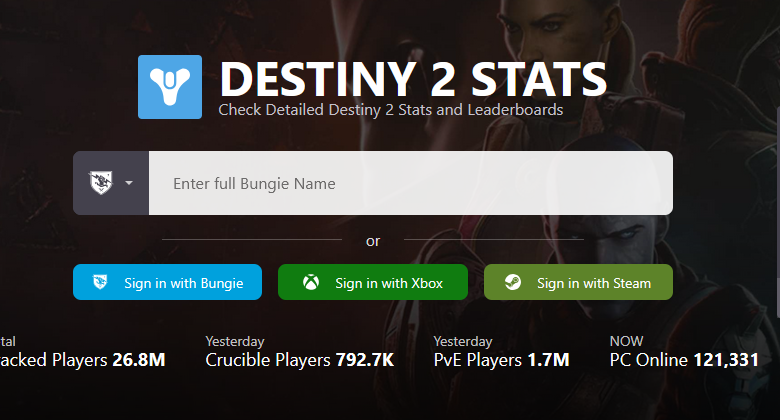Select the Crucible Players 792.7K statistic
This screenshot has width=780, height=420.
(299, 360)
